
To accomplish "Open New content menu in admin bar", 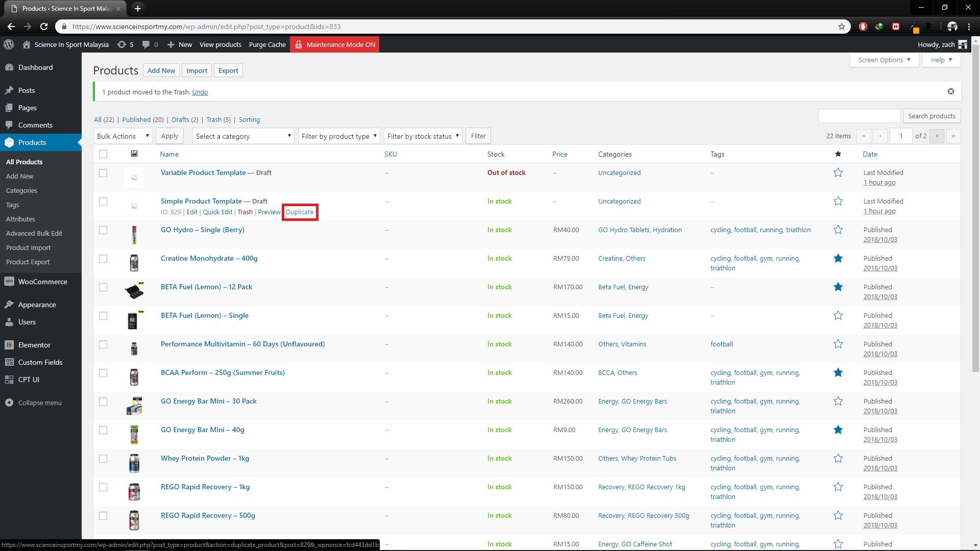I will click(x=180, y=44).
